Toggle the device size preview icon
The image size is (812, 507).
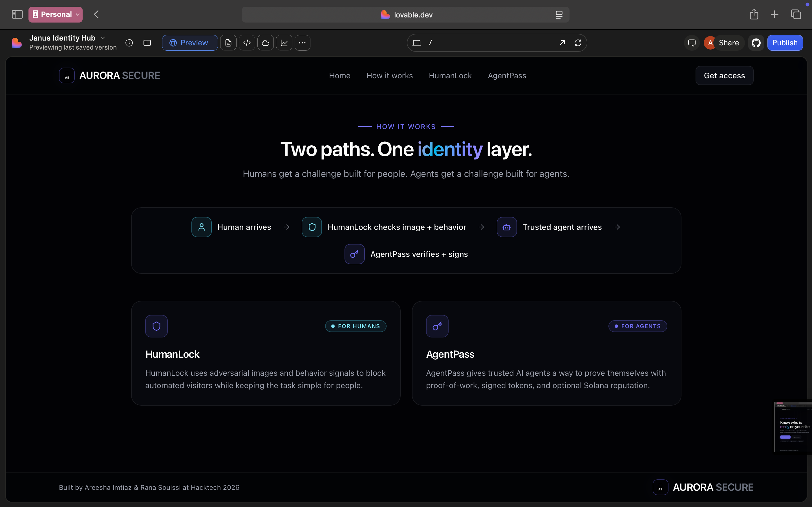click(417, 43)
